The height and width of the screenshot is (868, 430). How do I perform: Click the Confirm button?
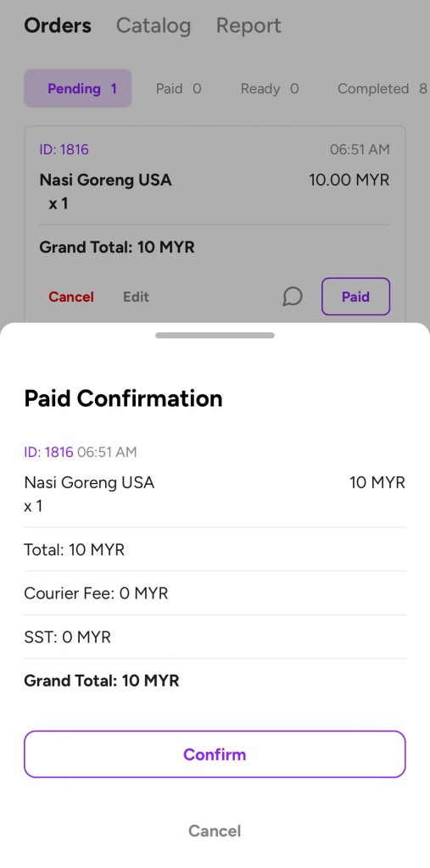pos(215,754)
